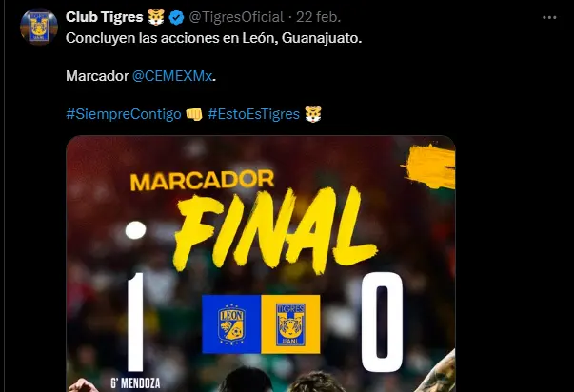
Task: Open the 22 feb. tweet timestamp
Action: pyautogui.click(x=319, y=17)
